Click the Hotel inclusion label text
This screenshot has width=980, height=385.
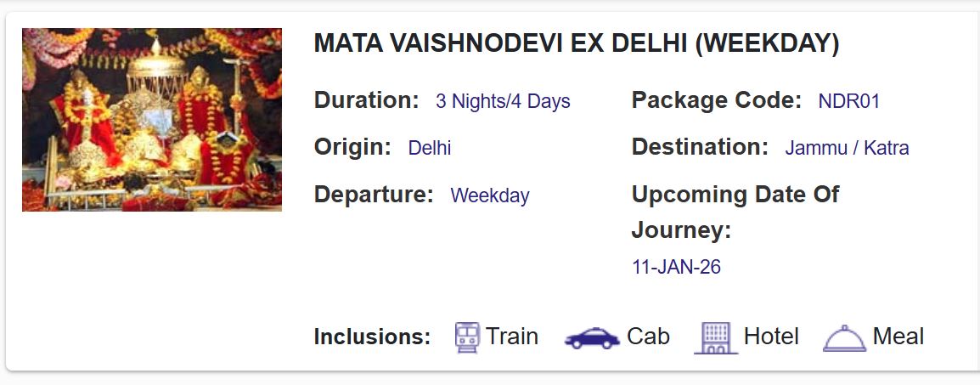coord(771,337)
